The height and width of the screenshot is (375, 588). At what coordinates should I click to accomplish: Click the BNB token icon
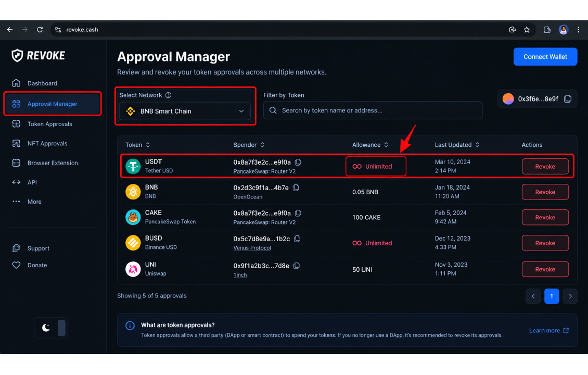[x=133, y=192]
